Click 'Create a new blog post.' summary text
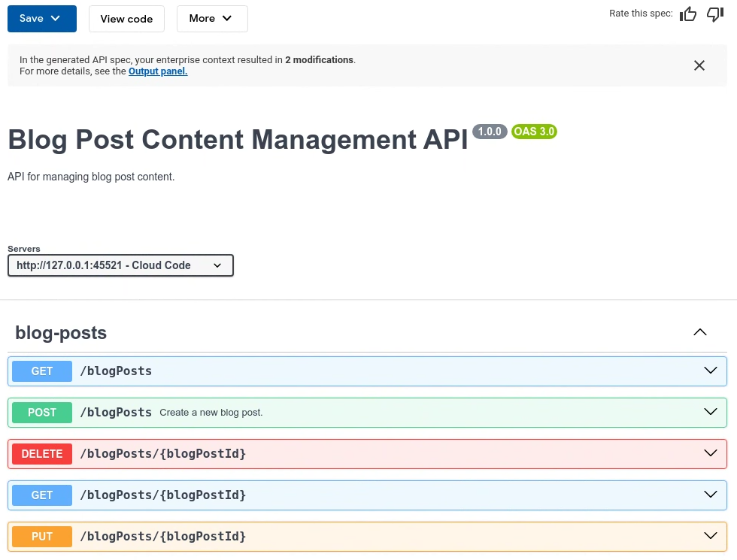This screenshot has height=560, width=737. click(211, 413)
